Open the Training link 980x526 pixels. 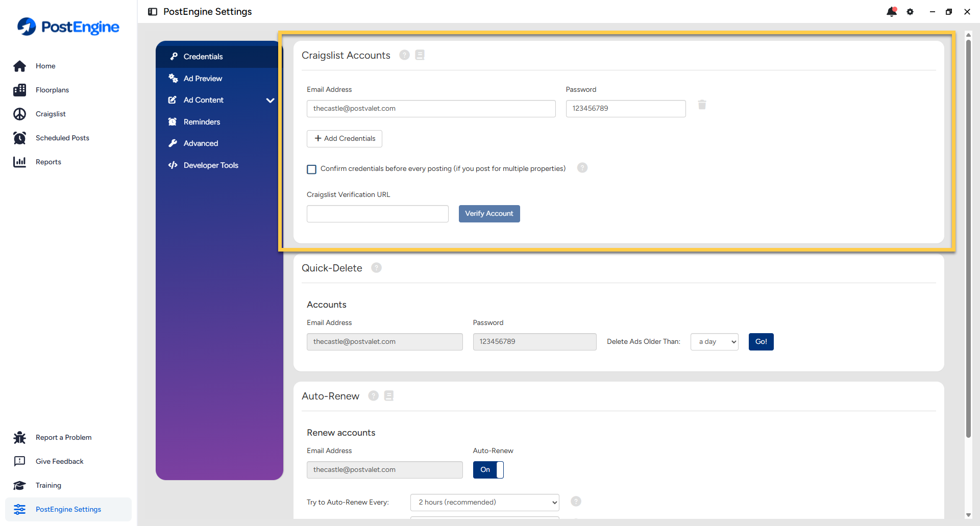pyautogui.click(x=48, y=485)
